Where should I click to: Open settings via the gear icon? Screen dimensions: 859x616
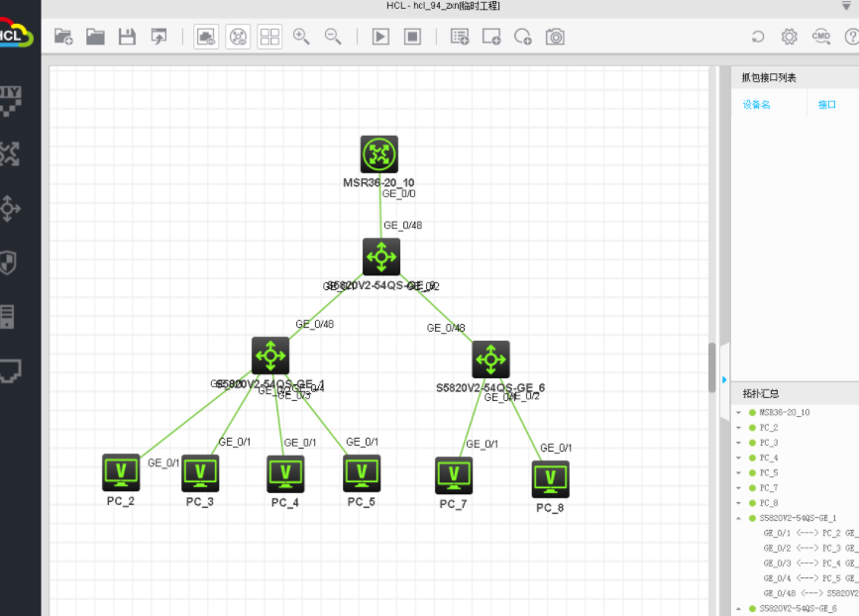[x=790, y=37]
